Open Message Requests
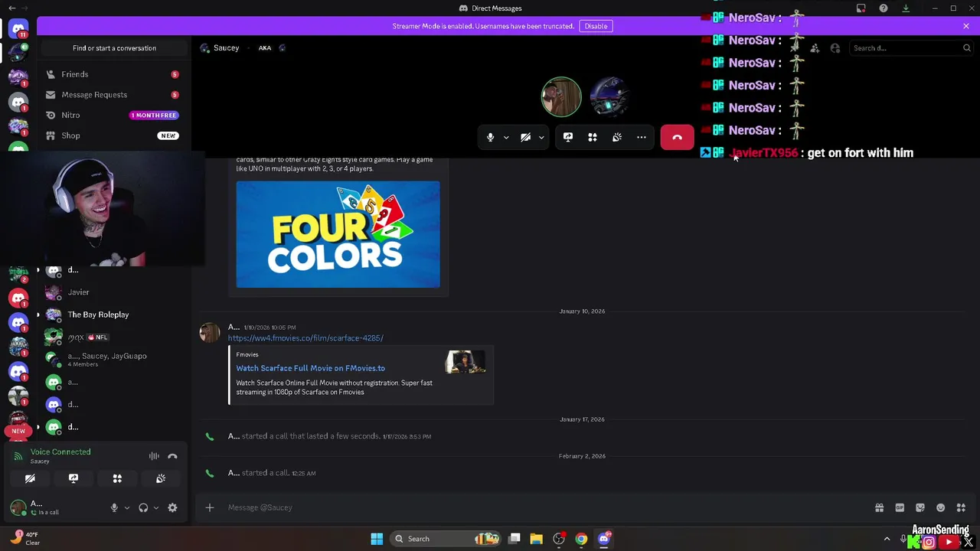The height and width of the screenshot is (551, 980). (113, 95)
